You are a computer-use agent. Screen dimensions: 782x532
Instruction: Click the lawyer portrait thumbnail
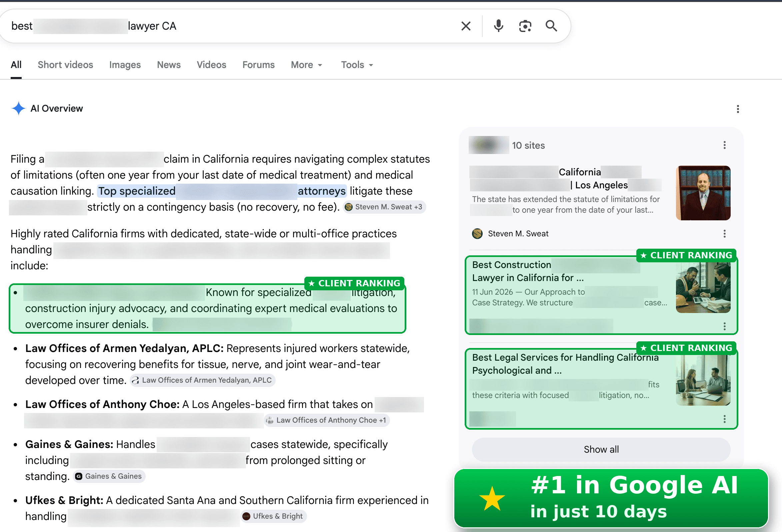pyautogui.click(x=703, y=193)
